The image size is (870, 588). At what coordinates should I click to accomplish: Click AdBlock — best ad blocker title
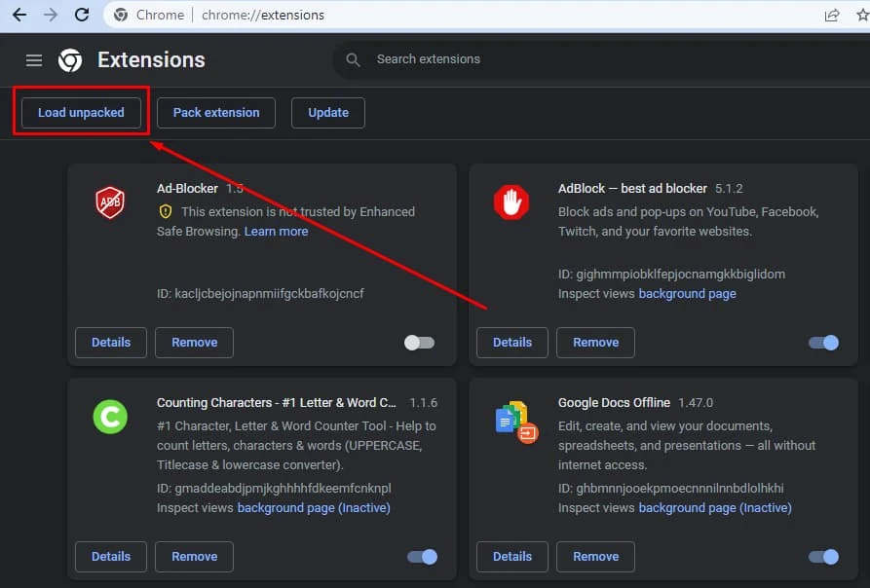pos(632,189)
